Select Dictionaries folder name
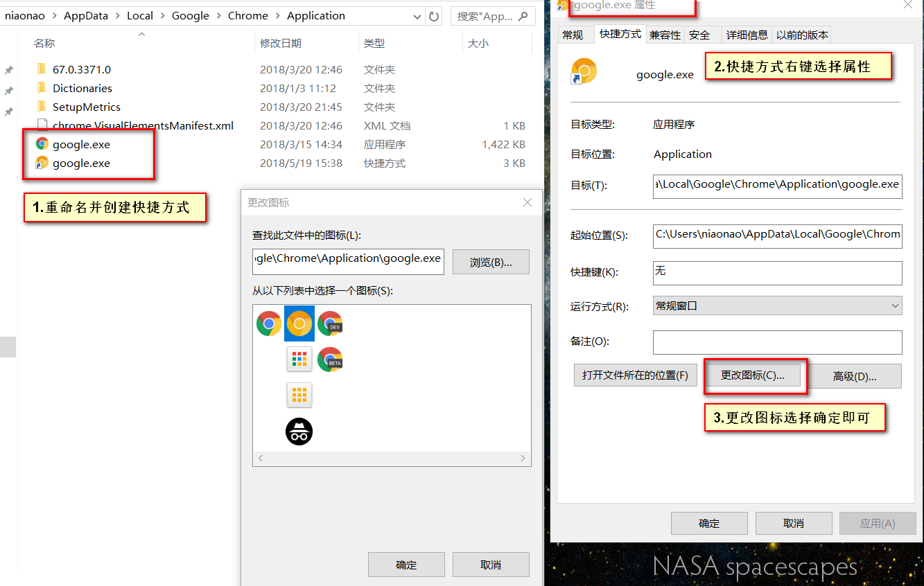The height and width of the screenshot is (586, 924). pos(82,88)
